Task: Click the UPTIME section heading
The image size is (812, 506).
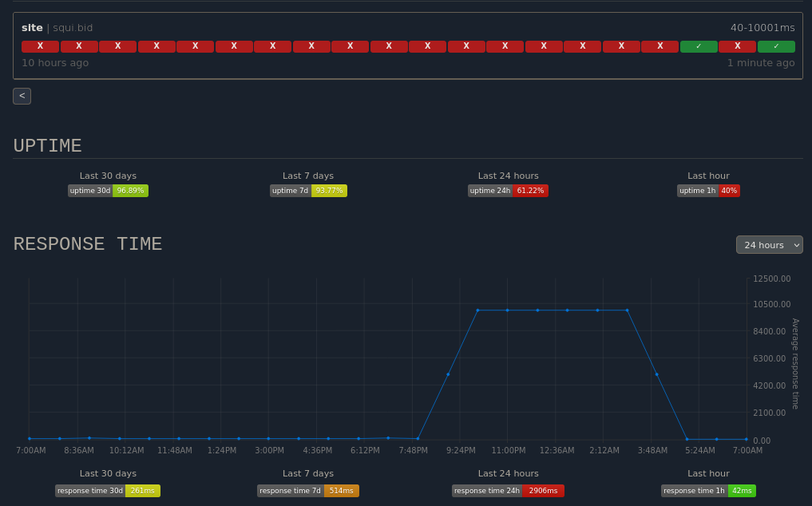Action: [x=48, y=146]
